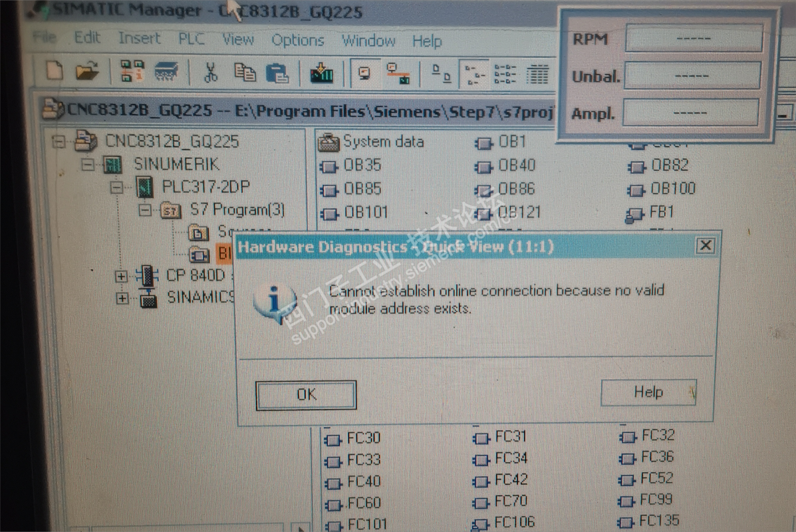
Task: Select the FC60 block
Action: tap(352, 503)
